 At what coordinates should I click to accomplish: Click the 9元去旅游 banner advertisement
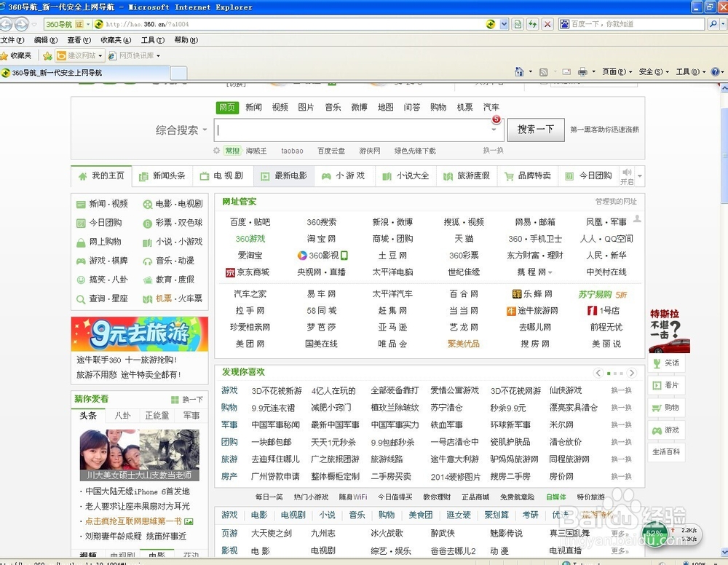140,334
